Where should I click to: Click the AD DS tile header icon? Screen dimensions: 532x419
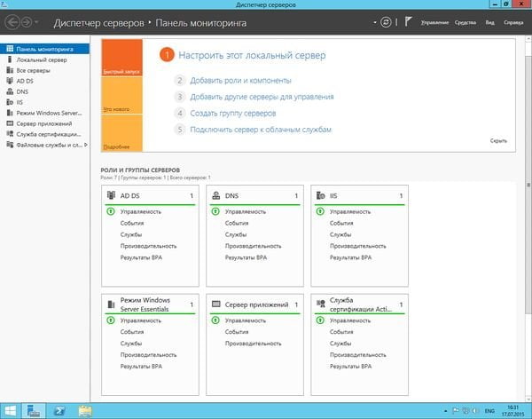tap(111, 195)
